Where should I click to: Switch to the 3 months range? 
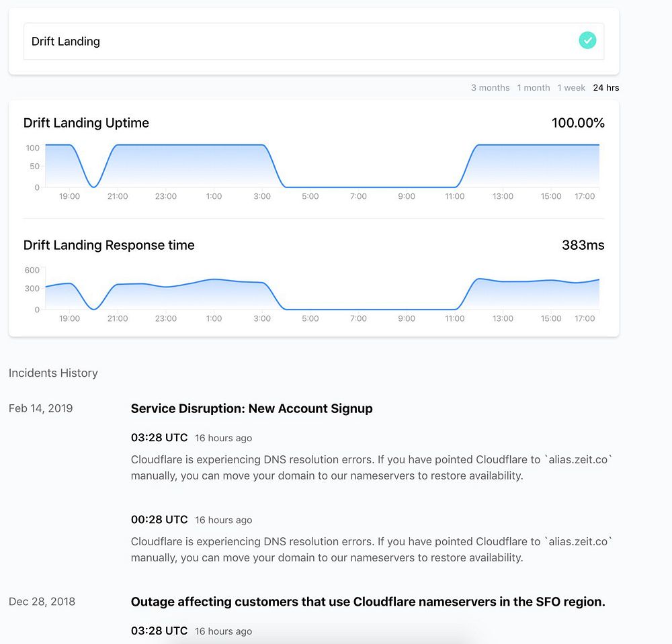[x=490, y=88]
